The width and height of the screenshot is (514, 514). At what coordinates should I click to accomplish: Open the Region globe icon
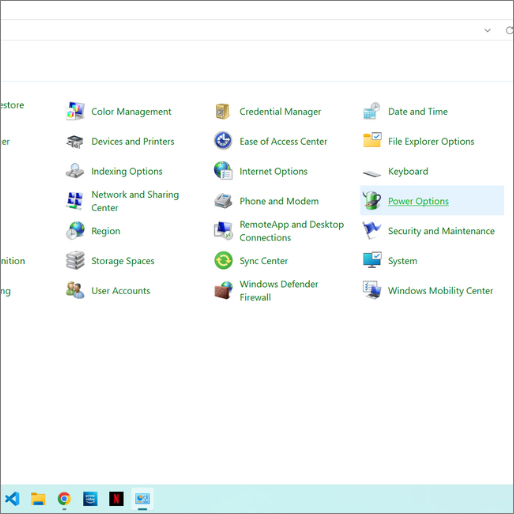pos(75,231)
